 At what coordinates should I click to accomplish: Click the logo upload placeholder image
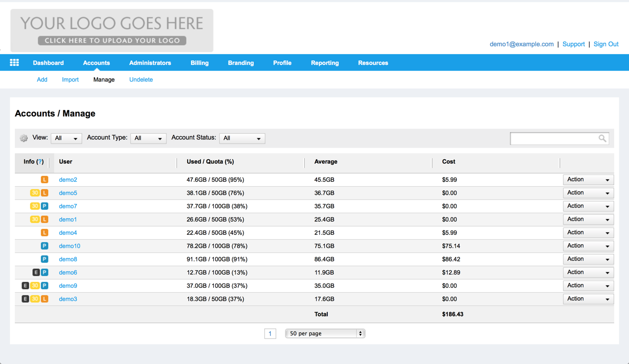112,30
